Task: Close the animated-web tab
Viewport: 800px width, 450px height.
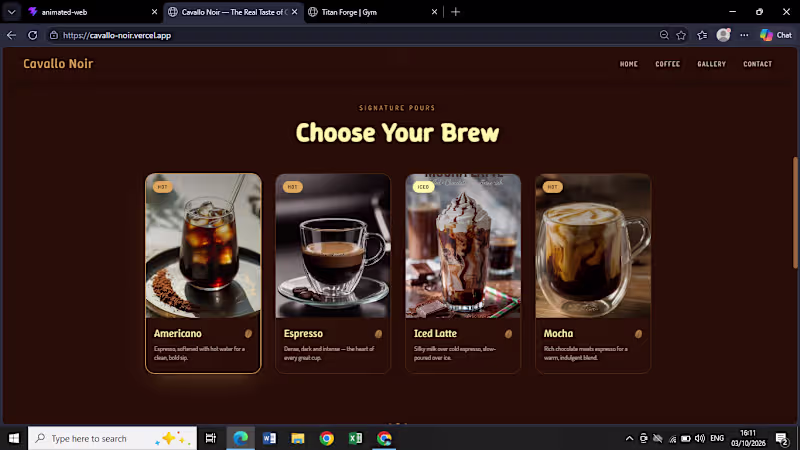Action: (154, 12)
